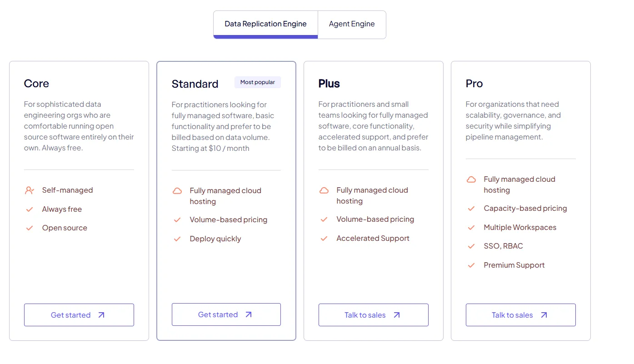Click the Self-managed user icon in Core
The height and width of the screenshot is (364, 634).
tap(30, 190)
